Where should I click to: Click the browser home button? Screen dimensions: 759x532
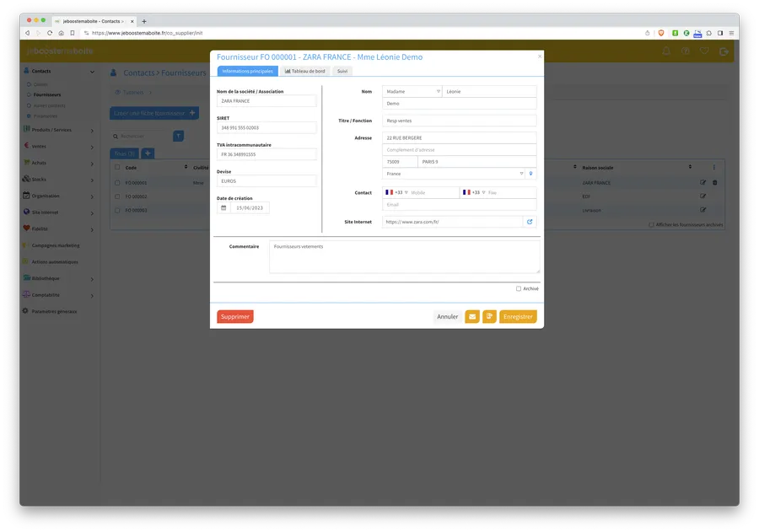[x=61, y=33]
